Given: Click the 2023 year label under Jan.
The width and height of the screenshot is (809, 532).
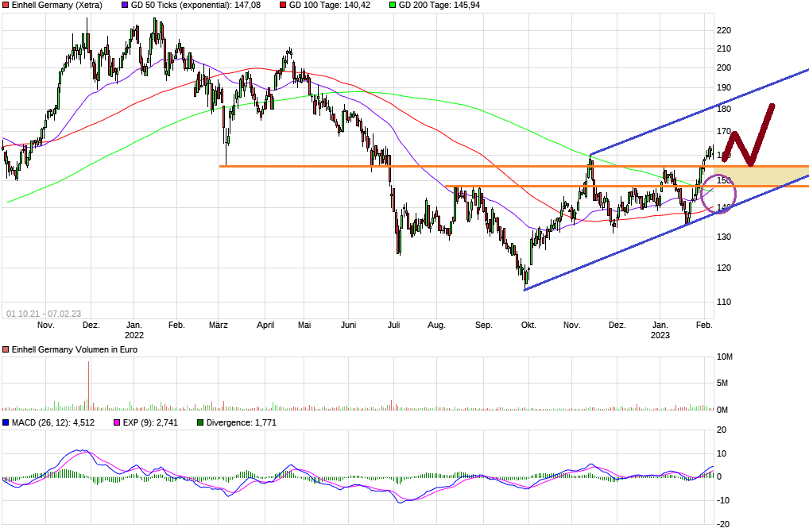Looking at the screenshot, I should [x=660, y=335].
